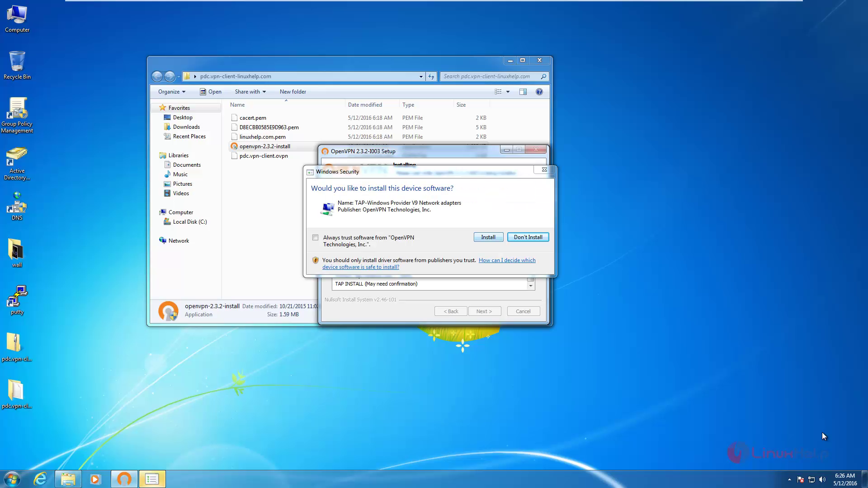Click Cancel in OpenVPN Setup
868x488 pixels.
pos(523,311)
